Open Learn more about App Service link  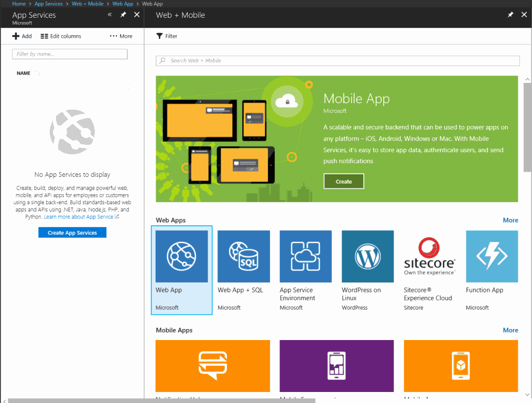pyautogui.click(x=79, y=217)
